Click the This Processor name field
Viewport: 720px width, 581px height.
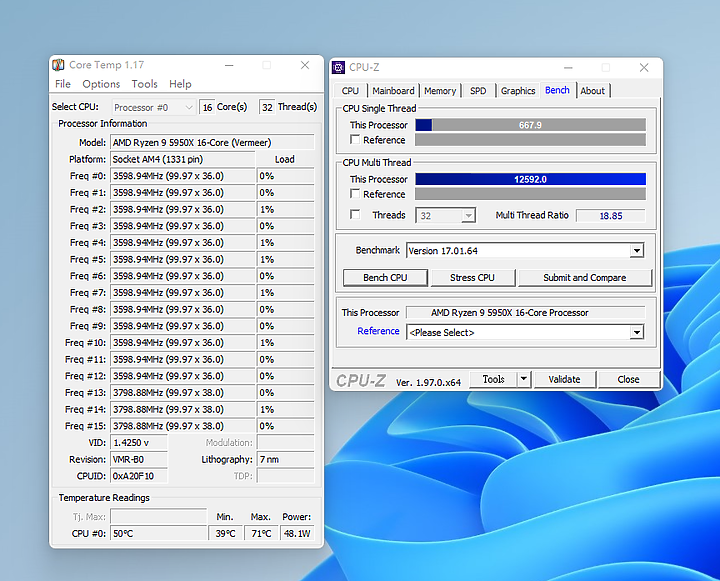click(526, 313)
